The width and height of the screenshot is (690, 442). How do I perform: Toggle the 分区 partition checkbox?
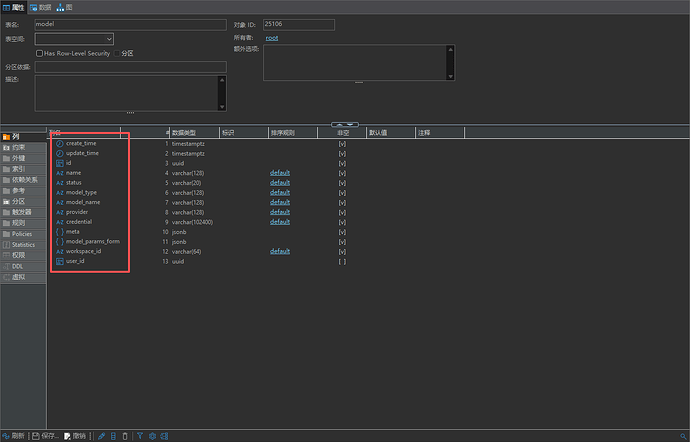click(x=117, y=53)
